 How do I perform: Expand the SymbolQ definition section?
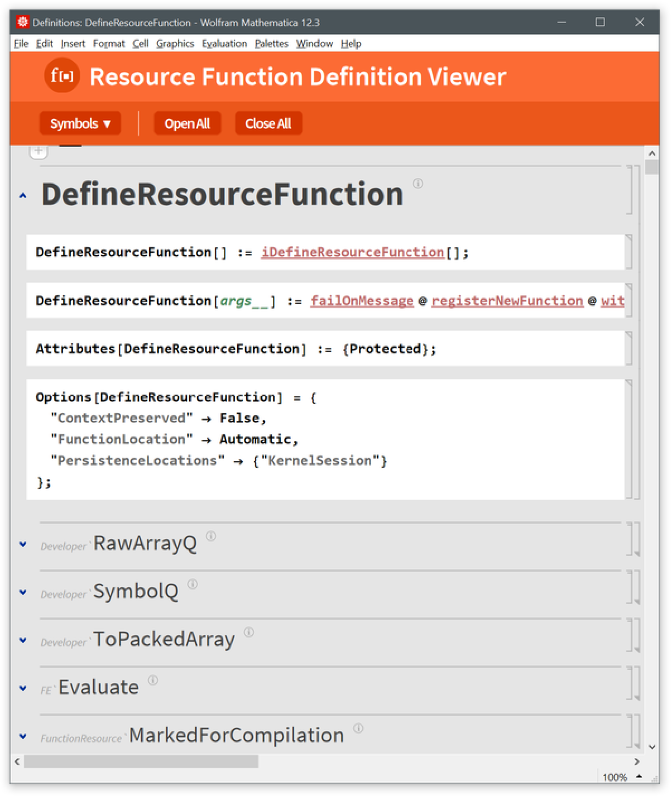[x=23, y=592]
